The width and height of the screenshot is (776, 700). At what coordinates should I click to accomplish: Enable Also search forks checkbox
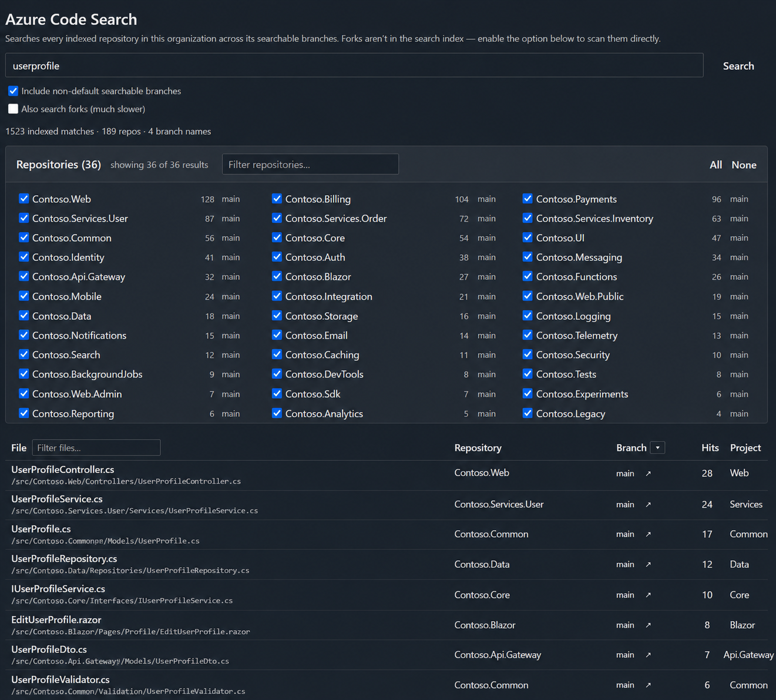coord(13,109)
